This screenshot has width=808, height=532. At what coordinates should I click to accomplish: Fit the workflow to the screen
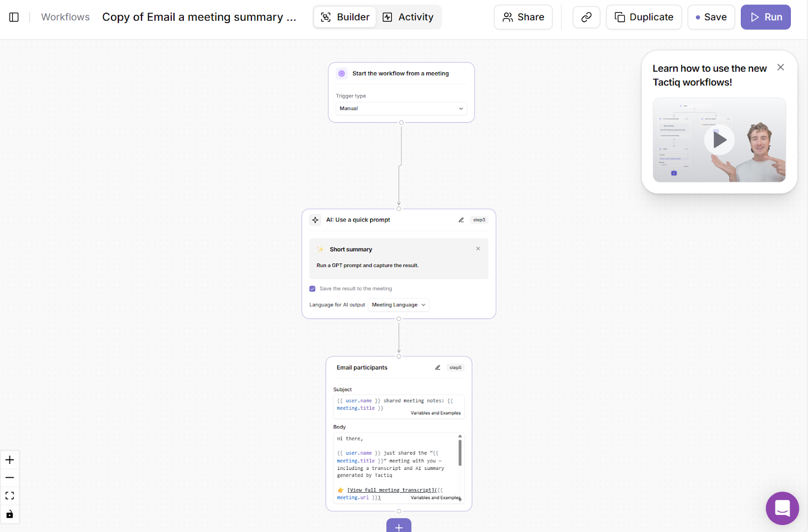(x=10, y=495)
